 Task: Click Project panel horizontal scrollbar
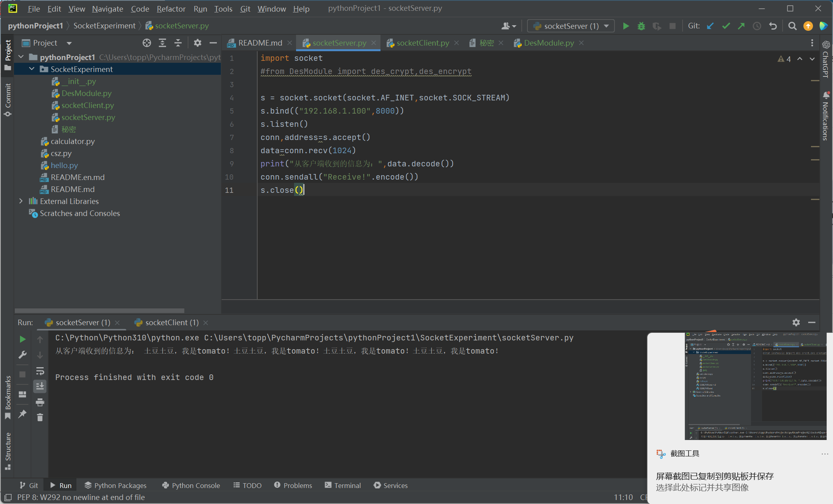[99, 310]
